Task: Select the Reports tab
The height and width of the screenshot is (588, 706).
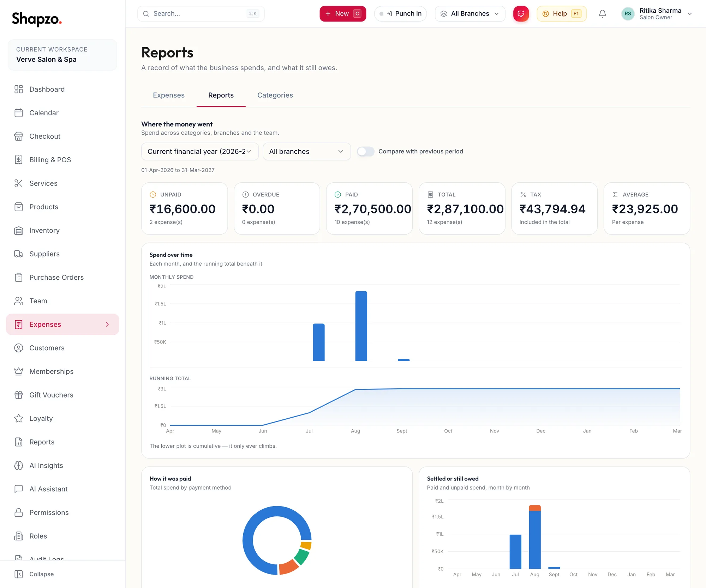Action: point(221,95)
